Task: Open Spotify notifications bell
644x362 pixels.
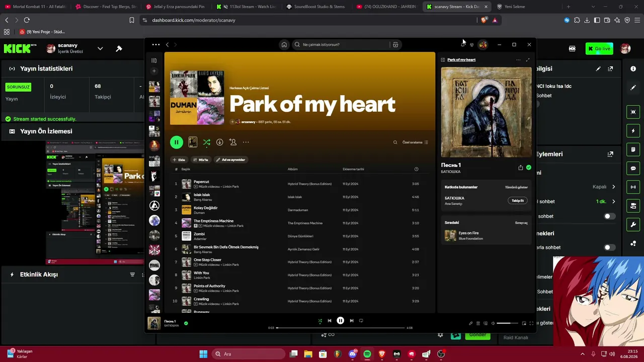Action: (x=463, y=45)
